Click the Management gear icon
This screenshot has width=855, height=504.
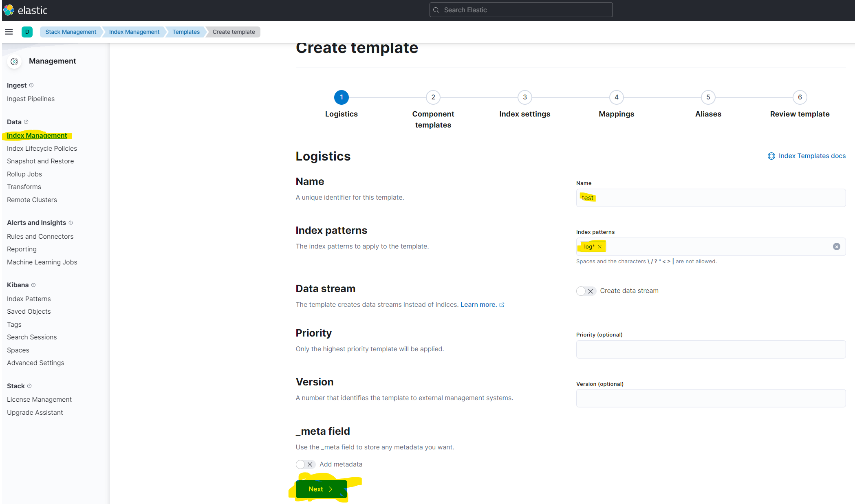tap(14, 61)
